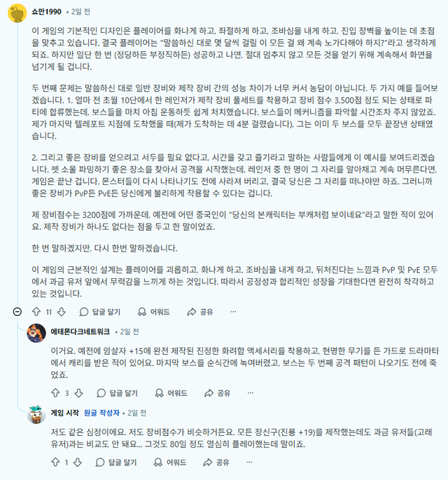Reply to 에테몬다크네트워크's comment
The width and height of the screenshot is (448, 480).
coord(116,392)
